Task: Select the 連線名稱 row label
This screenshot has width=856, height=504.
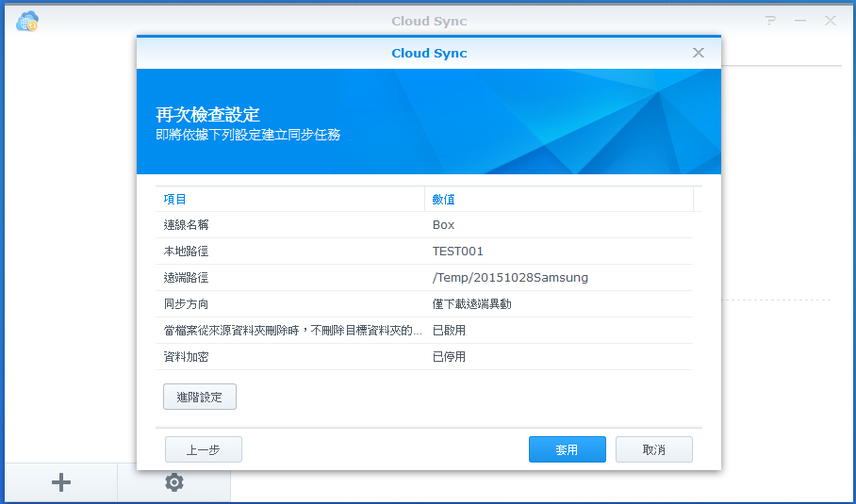Action: click(186, 225)
